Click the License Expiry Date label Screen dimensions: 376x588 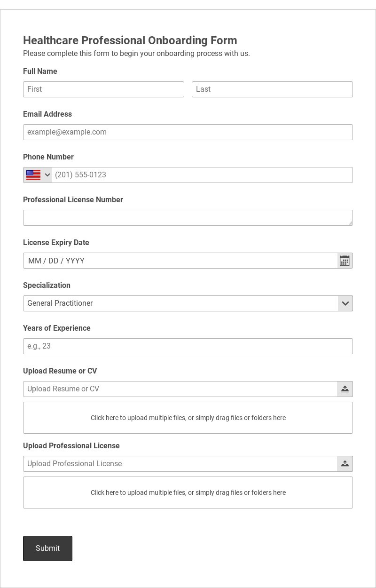(56, 243)
